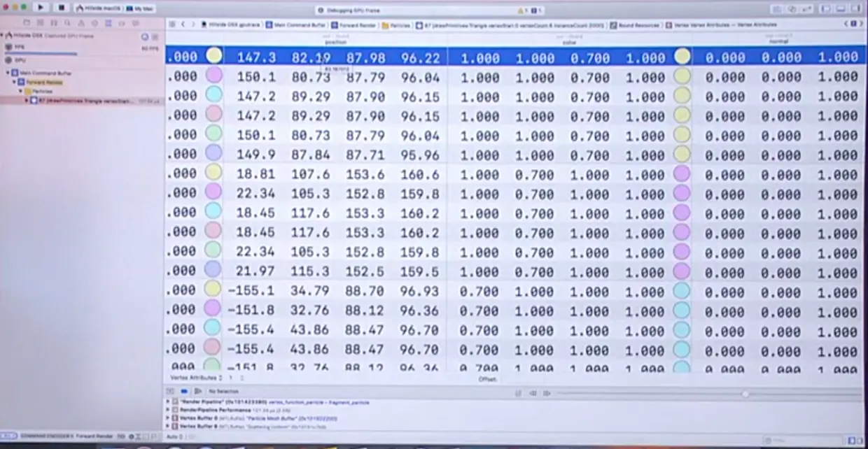The image size is (868, 449).
Task: Expand the Main Command Buffer tree item
Action: (x=7, y=73)
